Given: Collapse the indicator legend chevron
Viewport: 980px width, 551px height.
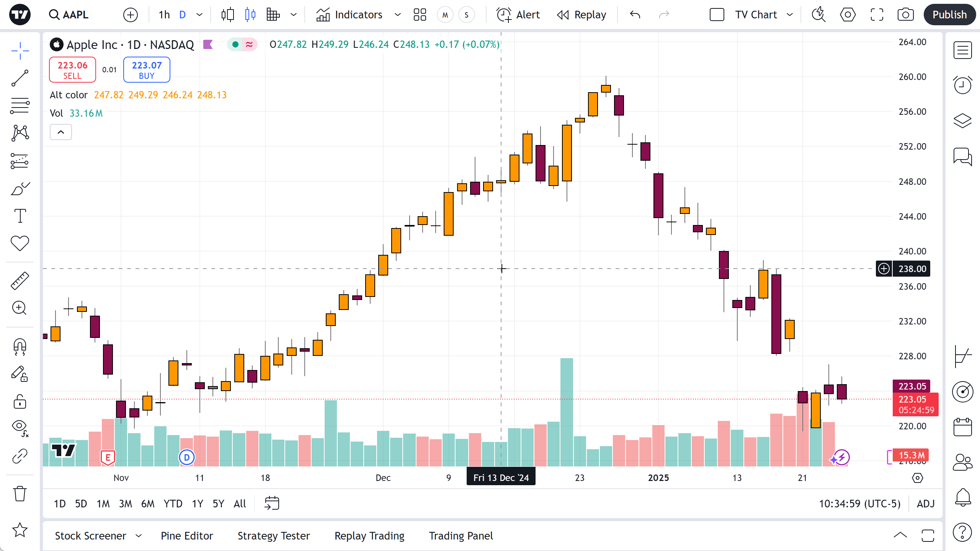Looking at the screenshot, I should [61, 132].
